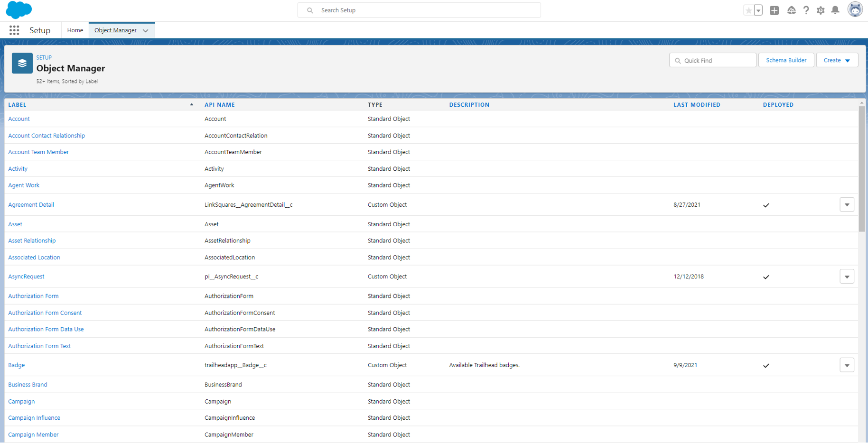Open the global actions plus icon
The width and height of the screenshot is (868, 443).
pyautogui.click(x=774, y=10)
